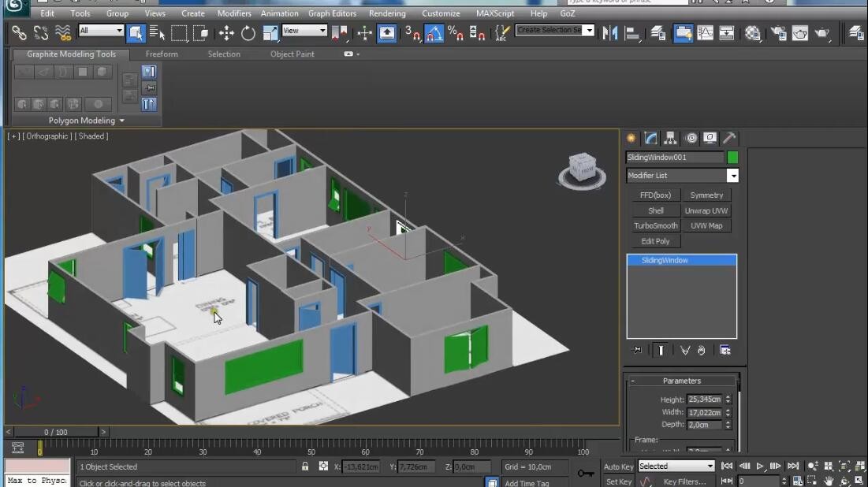Toggle the Percent Snap button
The image size is (868, 487).
456,33
